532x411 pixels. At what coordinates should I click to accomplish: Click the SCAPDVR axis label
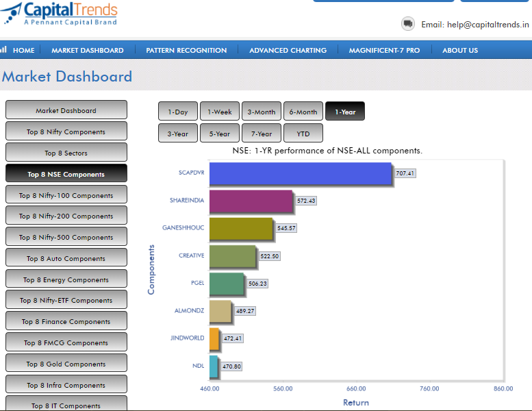(x=191, y=173)
